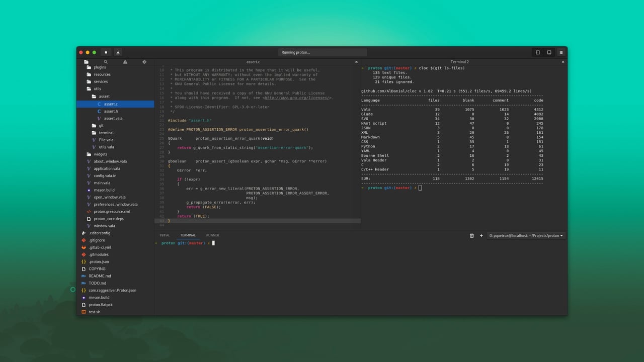644x362 pixels.
Task: Expand the widgets folder
Action: (x=115, y=154)
